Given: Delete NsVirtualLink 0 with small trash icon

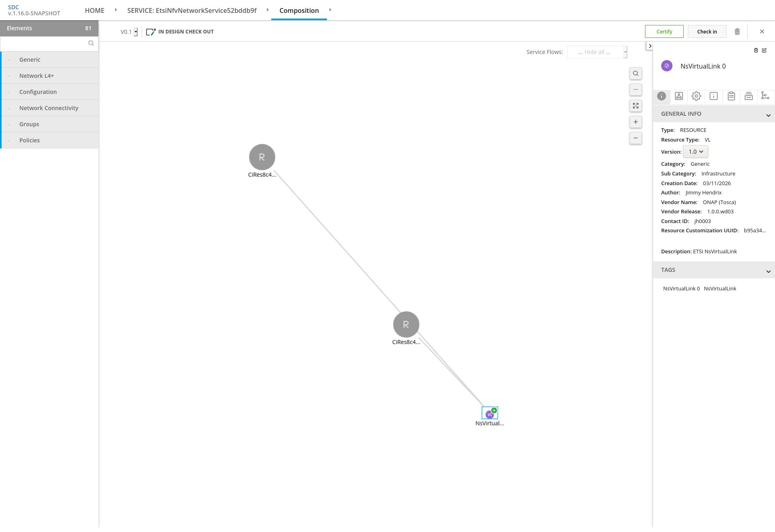Looking at the screenshot, I should point(756,50).
